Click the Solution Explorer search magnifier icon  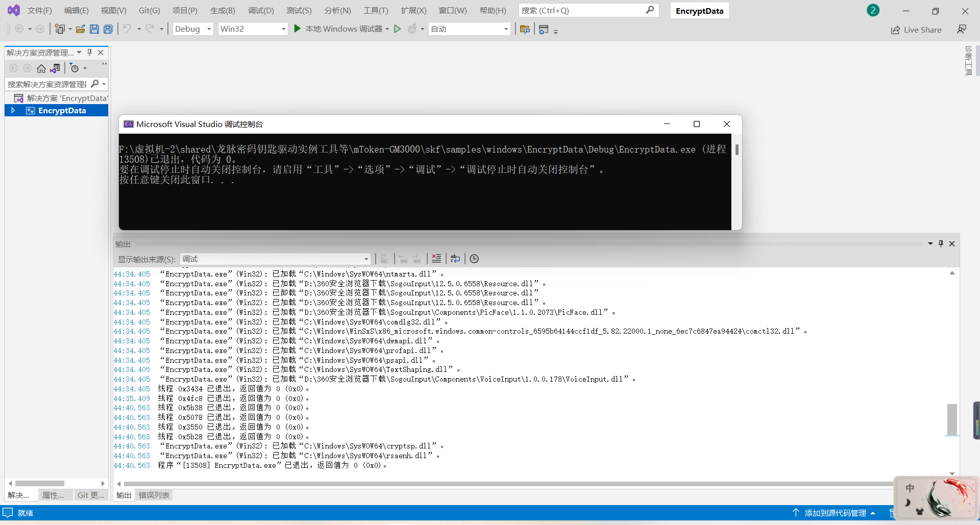click(x=94, y=84)
